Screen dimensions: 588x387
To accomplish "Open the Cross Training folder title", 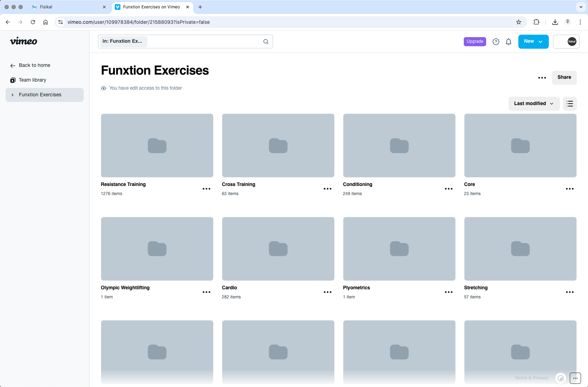I will coord(239,185).
